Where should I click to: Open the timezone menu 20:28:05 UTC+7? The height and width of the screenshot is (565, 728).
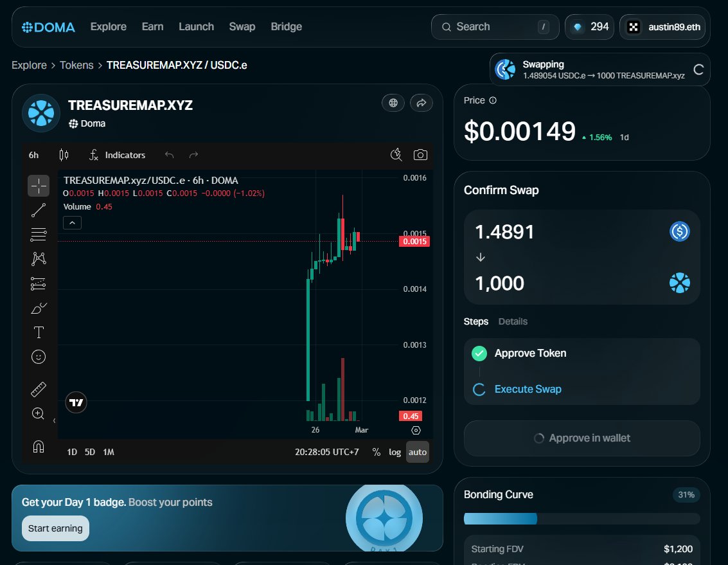click(x=327, y=452)
